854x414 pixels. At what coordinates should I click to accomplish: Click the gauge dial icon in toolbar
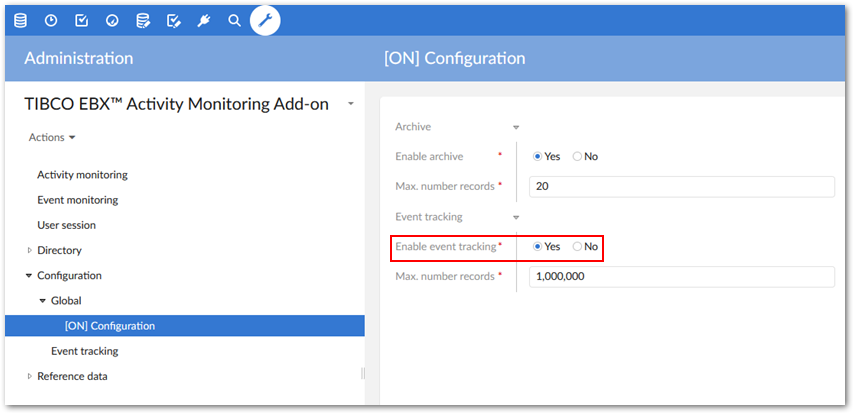click(x=112, y=20)
